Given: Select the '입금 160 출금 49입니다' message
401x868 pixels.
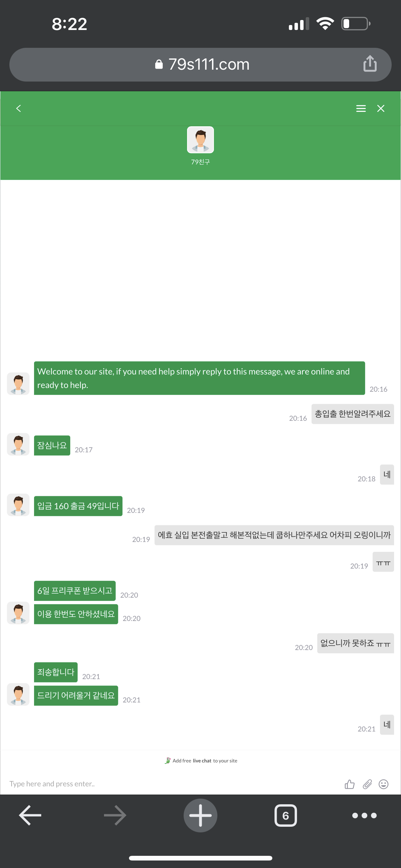Looking at the screenshot, I should coord(78,506).
